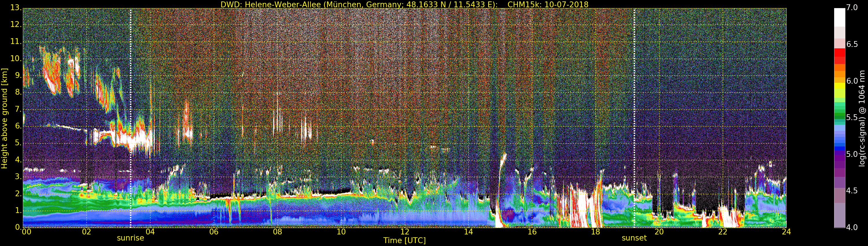Click height axis tick "12."
Image resolution: width=868 pixels, height=246 pixels.
16,25
